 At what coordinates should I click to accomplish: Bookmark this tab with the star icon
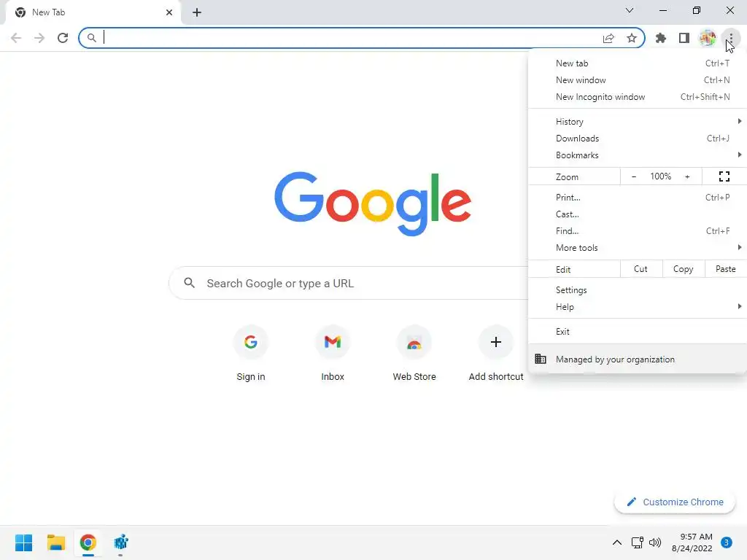click(x=632, y=38)
